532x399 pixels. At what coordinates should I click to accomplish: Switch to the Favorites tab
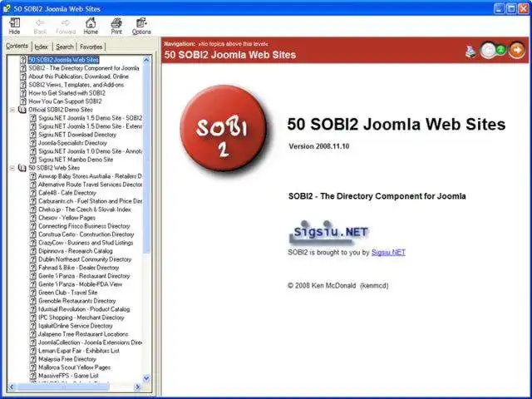point(91,47)
